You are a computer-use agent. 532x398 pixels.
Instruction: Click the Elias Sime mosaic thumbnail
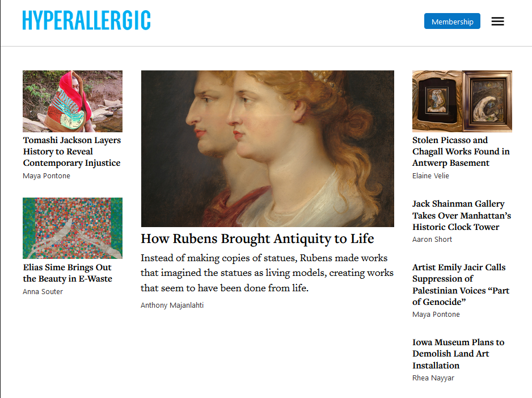72,228
